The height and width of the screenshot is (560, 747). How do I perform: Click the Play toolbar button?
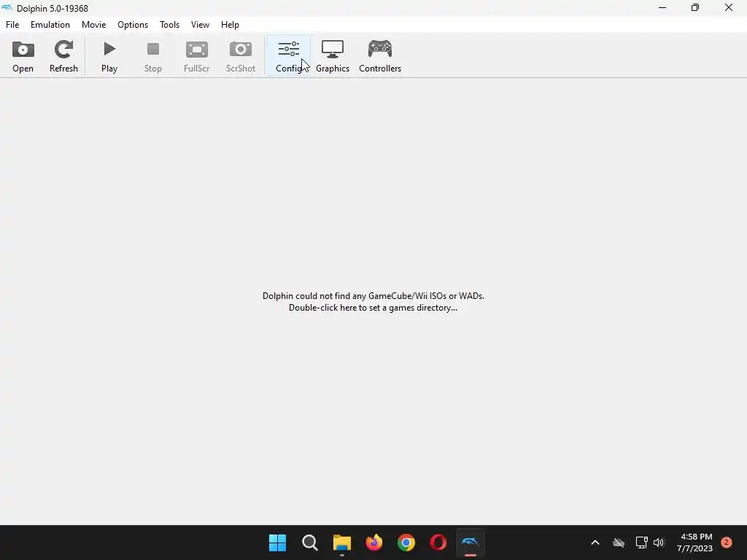click(x=109, y=56)
